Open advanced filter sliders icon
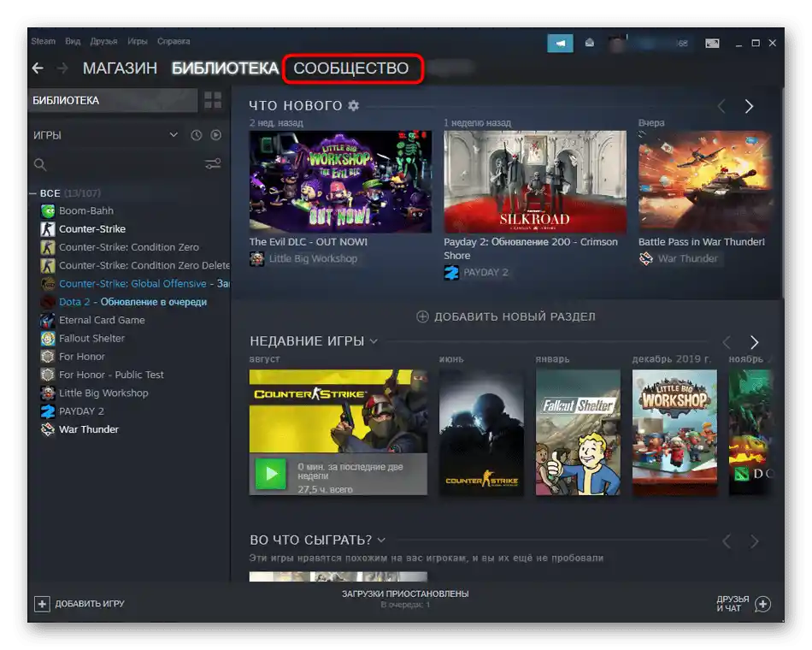The image size is (812, 650). click(213, 164)
